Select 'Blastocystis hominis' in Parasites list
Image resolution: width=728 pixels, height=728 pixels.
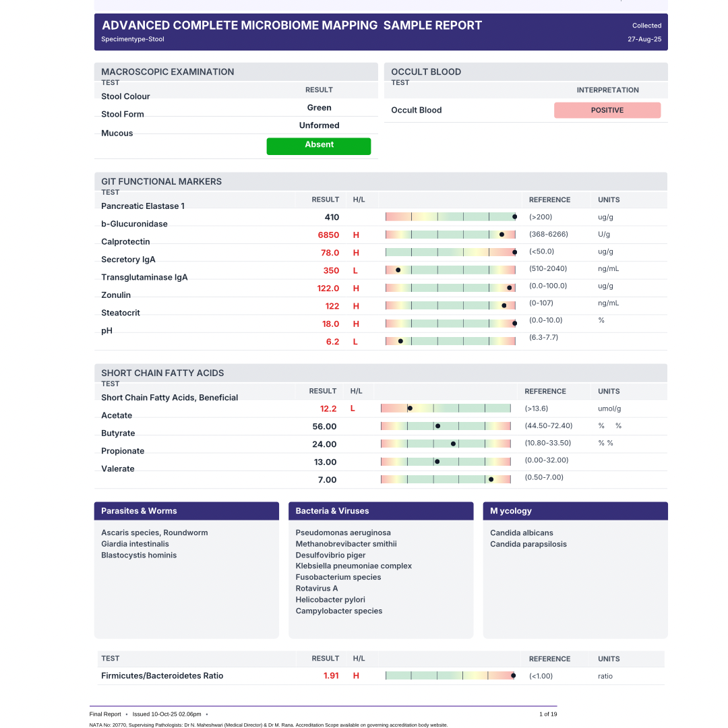coord(139,555)
